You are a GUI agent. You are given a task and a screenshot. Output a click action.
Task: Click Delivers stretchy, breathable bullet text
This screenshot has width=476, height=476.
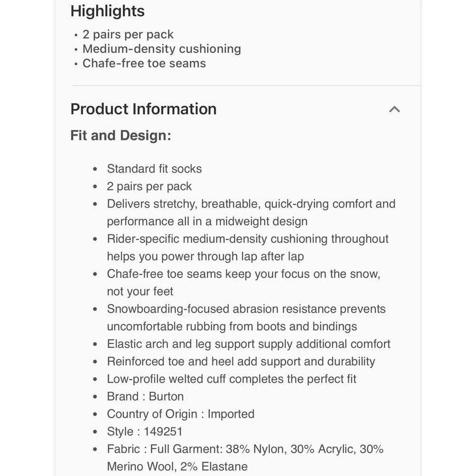pyautogui.click(x=251, y=212)
